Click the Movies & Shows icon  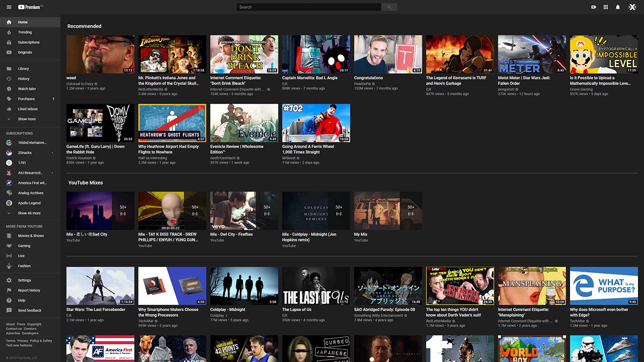tap(9, 236)
